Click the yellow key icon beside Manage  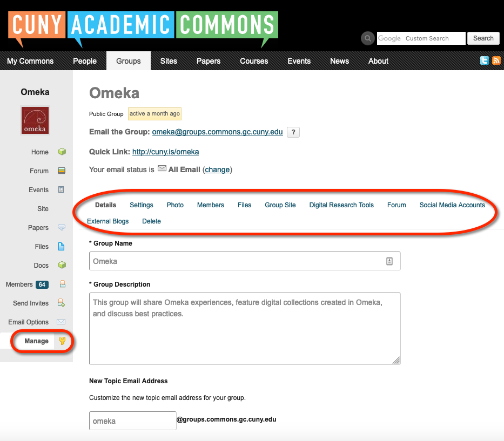coord(62,341)
